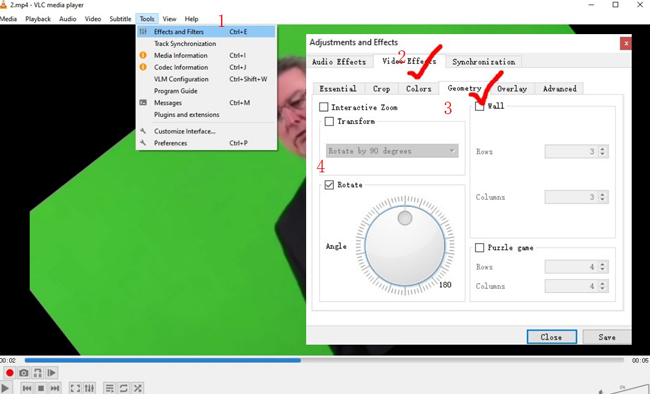Image resolution: width=650 pixels, height=394 pixels.
Task: Enable Interactive Zoom checkbox
Action: (324, 107)
